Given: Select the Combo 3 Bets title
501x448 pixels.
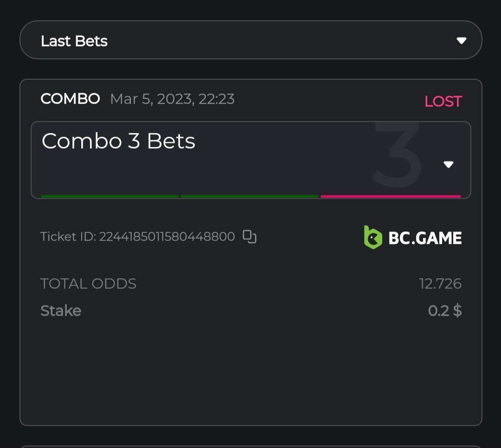Looking at the screenshot, I should point(118,141).
